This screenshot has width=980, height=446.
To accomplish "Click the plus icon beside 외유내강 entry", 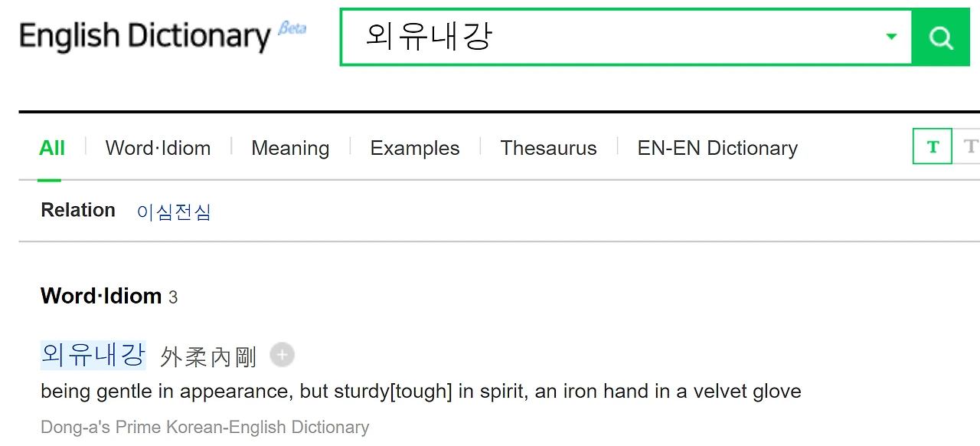I will pyautogui.click(x=282, y=355).
